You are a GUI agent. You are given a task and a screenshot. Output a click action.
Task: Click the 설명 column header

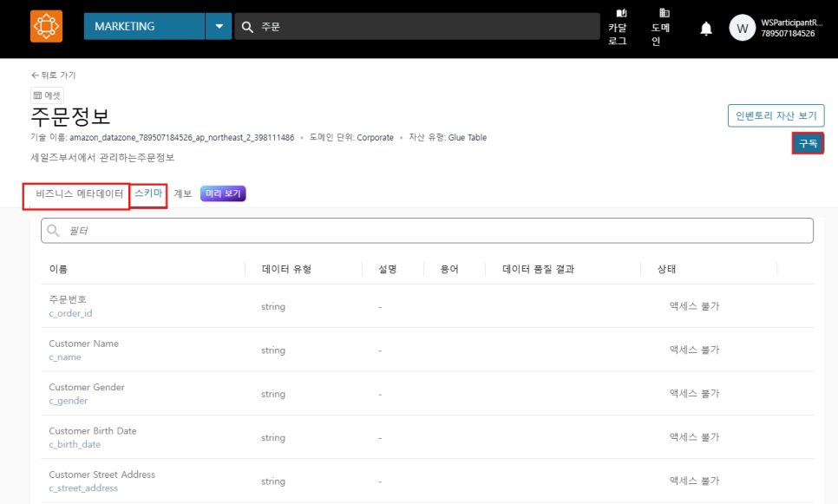(x=388, y=269)
